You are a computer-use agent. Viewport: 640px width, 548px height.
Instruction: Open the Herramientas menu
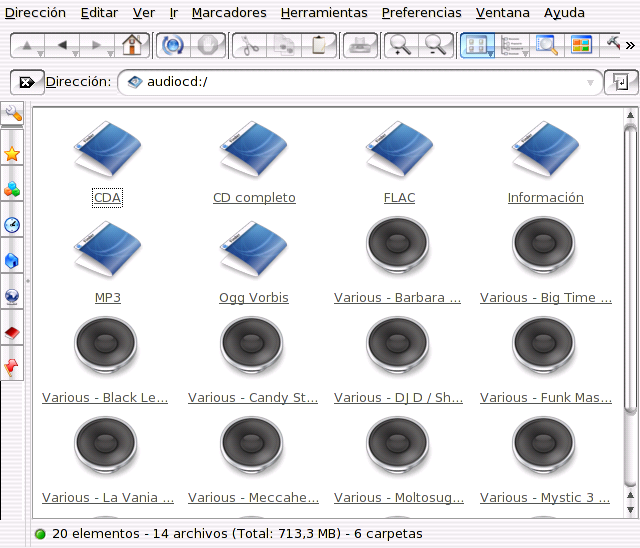324,13
